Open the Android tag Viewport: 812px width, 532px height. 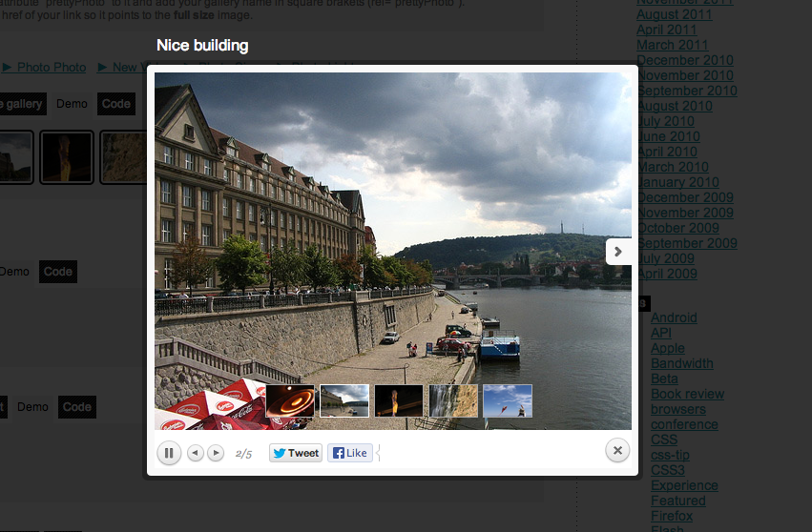click(674, 317)
